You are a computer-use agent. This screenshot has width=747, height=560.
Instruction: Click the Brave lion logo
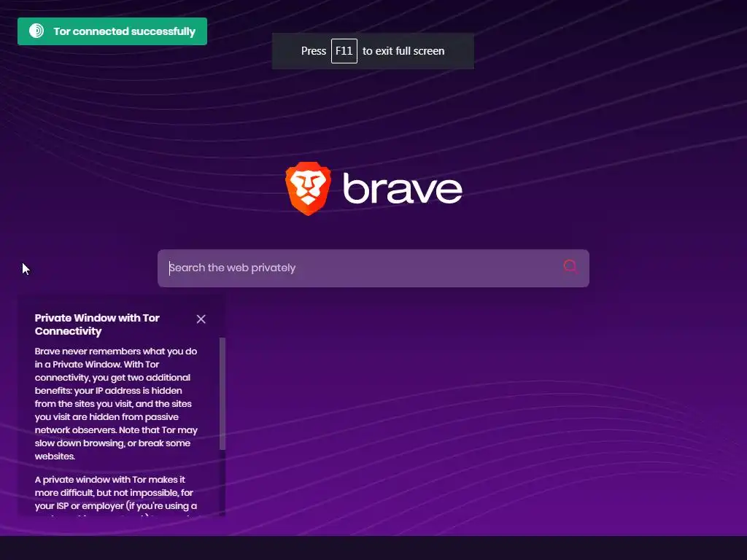point(309,189)
